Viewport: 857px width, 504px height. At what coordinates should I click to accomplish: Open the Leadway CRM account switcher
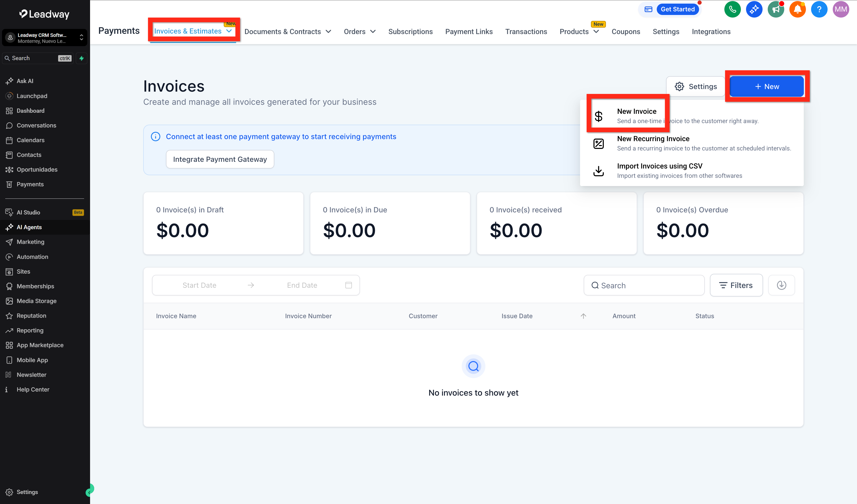click(45, 37)
